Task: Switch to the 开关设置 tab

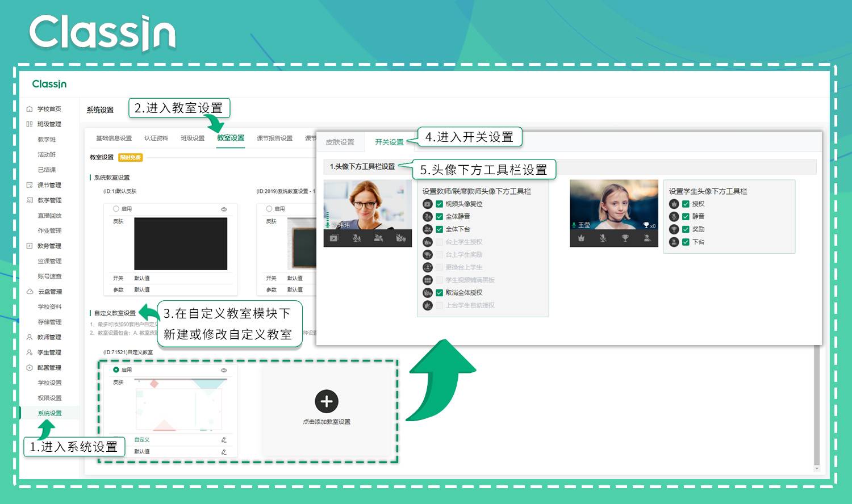Action: 389,142
